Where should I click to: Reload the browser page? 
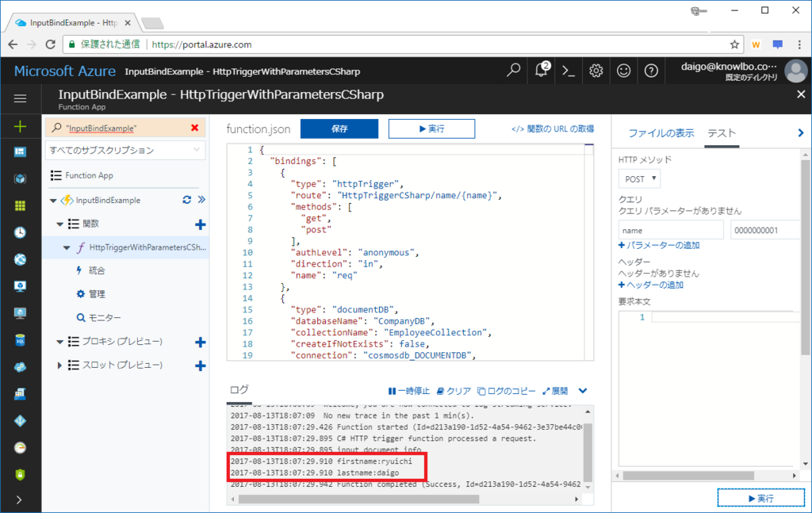click(50, 44)
